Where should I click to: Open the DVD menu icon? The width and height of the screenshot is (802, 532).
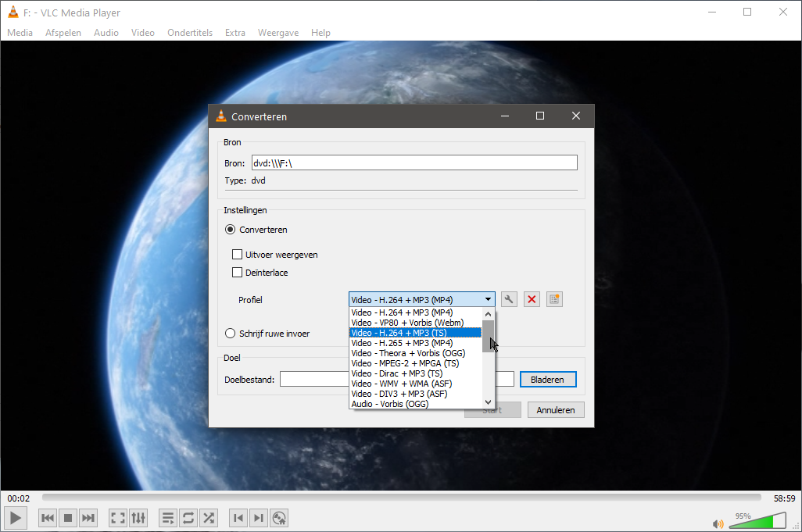pyautogui.click(x=279, y=518)
